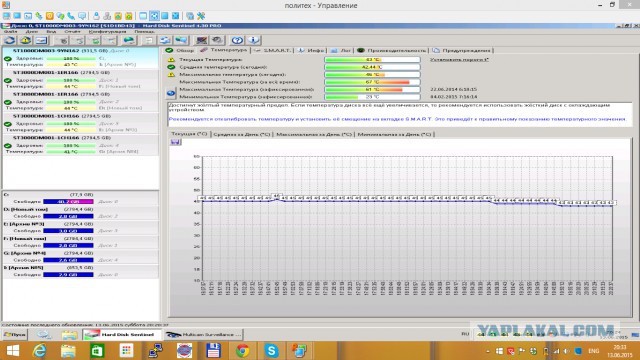Select disk ST1000DM003-9YN162 in the disk list
Image resolution: width=640 pixels, height=360 pixels.
(x=80, y=58)
